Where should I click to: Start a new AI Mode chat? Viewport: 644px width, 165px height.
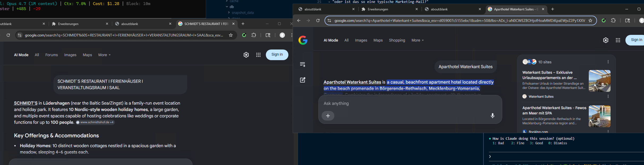[302, 80]
